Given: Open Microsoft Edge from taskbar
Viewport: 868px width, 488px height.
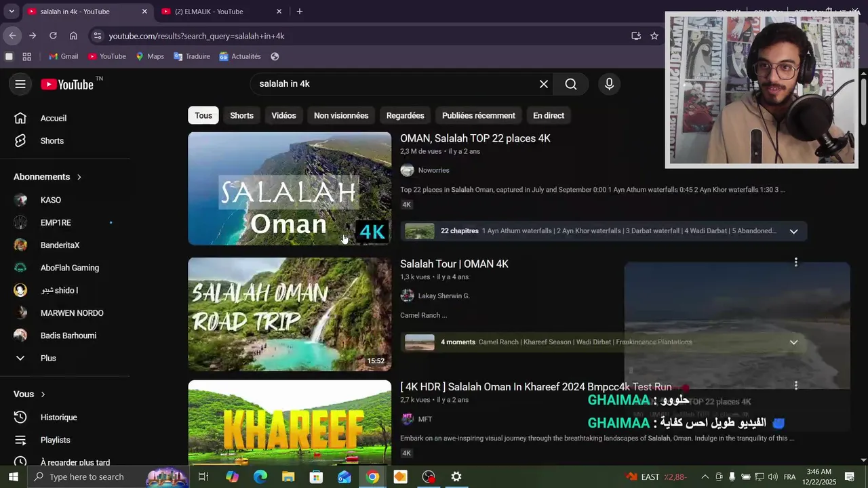Looking at the screenshot, I should 260,476.
